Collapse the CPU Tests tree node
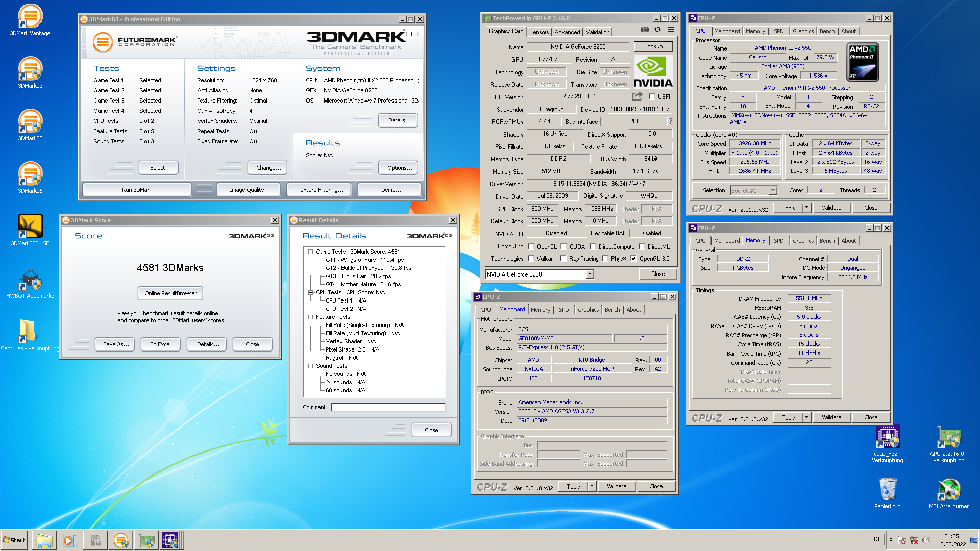The width and height of the screenshot is (980, 551). [x=310, y=292]
